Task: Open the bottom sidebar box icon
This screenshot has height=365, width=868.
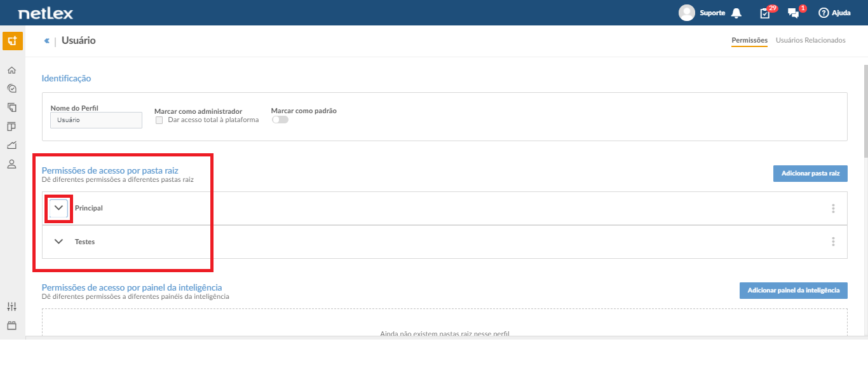Action: click(11, 326)
